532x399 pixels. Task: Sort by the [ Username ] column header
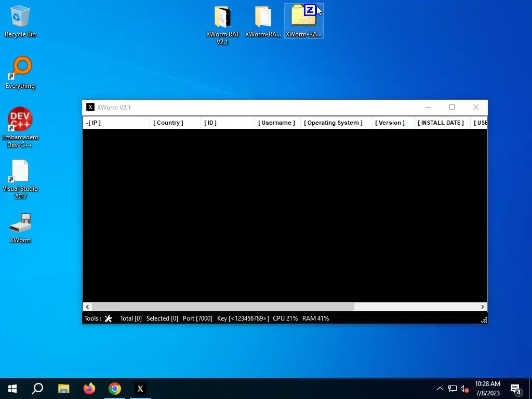277,123
